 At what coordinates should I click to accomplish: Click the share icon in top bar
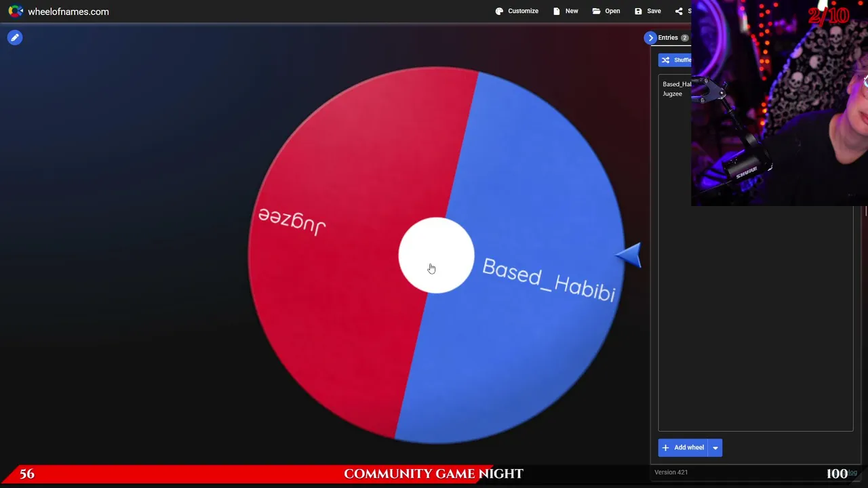click(679, 11)
